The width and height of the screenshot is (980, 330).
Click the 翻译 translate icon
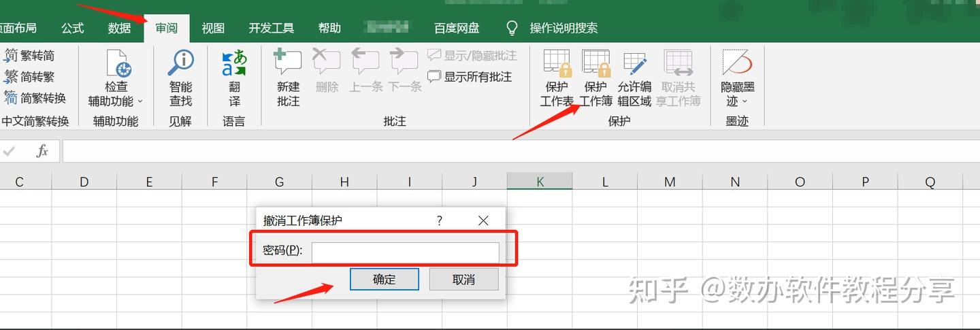pos(235,63)
